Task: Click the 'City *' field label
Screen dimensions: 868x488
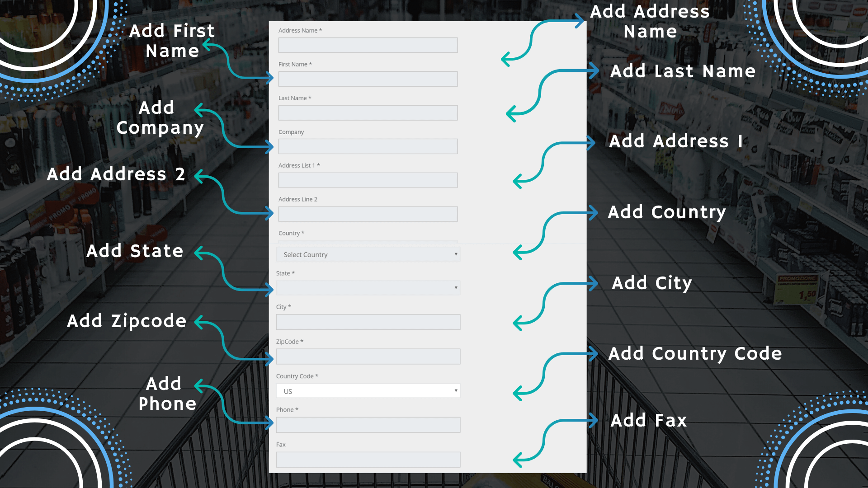Action: pyautogui.click(x=283, y=307)
